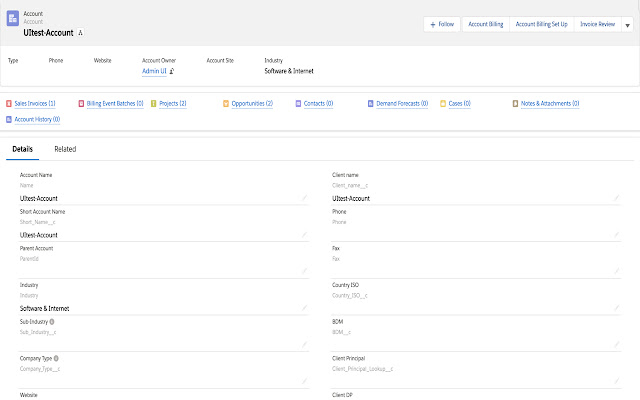Click the Follow button
The width and height of the screenshot is (640, 400).
click(x=441, y=23)
